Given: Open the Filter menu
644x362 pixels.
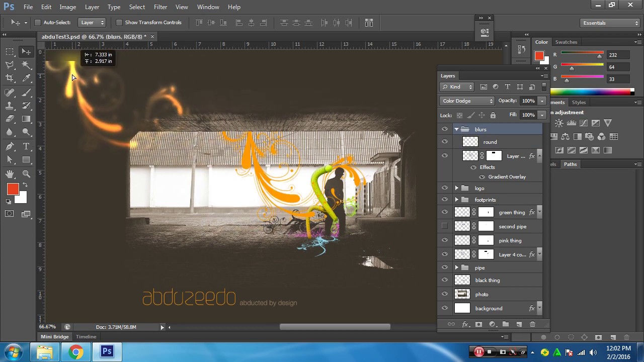Looking at the screenshot, I should pos(160,7).
